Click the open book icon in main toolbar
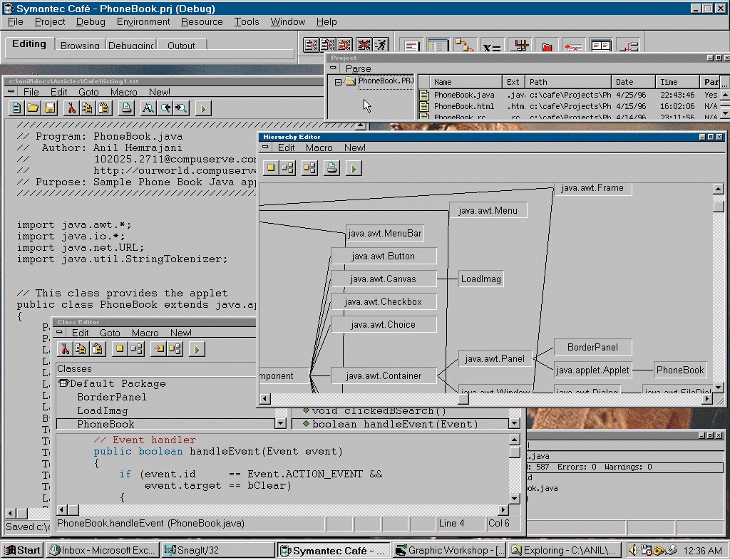The width and height of the screenshot is (730, 560). point(600,47)
